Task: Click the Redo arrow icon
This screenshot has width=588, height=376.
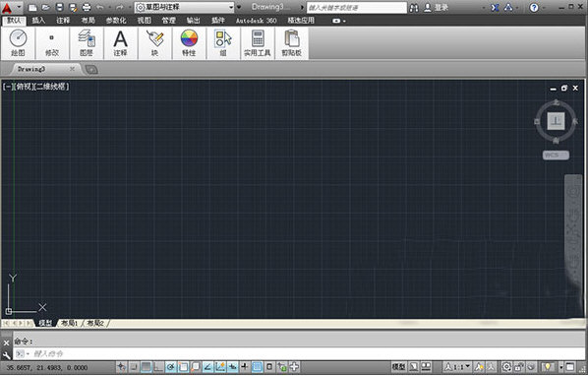Action: coord(119,8)
